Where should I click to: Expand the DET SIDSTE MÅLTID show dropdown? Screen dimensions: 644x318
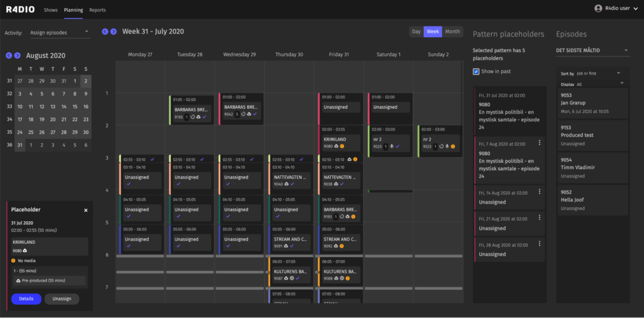click(x=592, y=51)
